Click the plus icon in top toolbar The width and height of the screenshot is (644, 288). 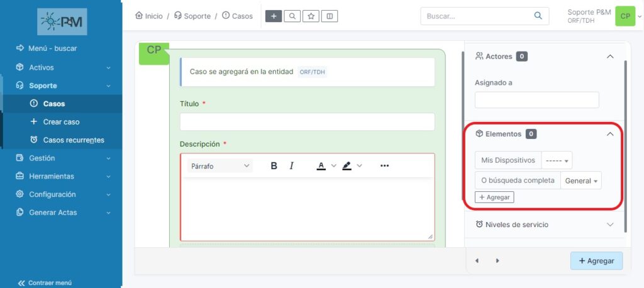point(274,16)
